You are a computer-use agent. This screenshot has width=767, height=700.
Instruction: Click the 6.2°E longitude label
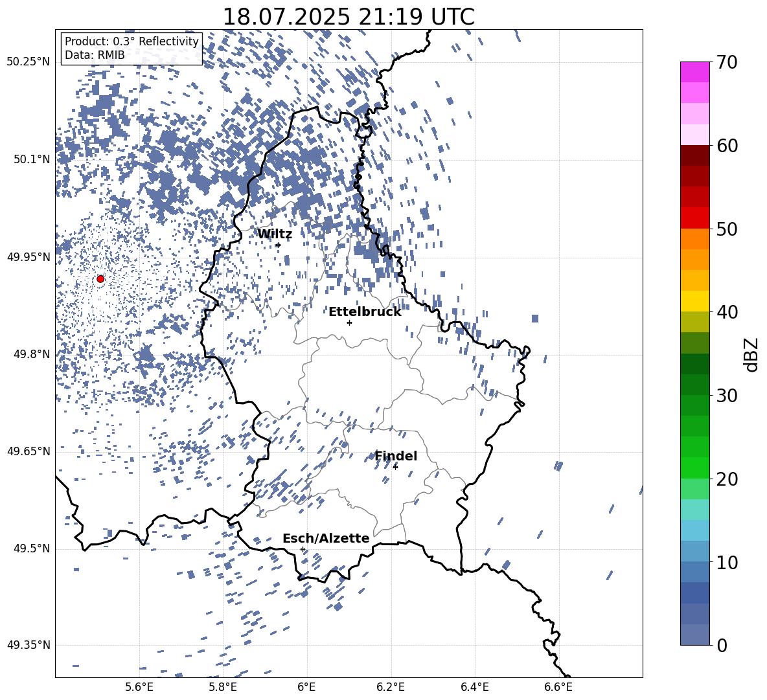[391, 687]
